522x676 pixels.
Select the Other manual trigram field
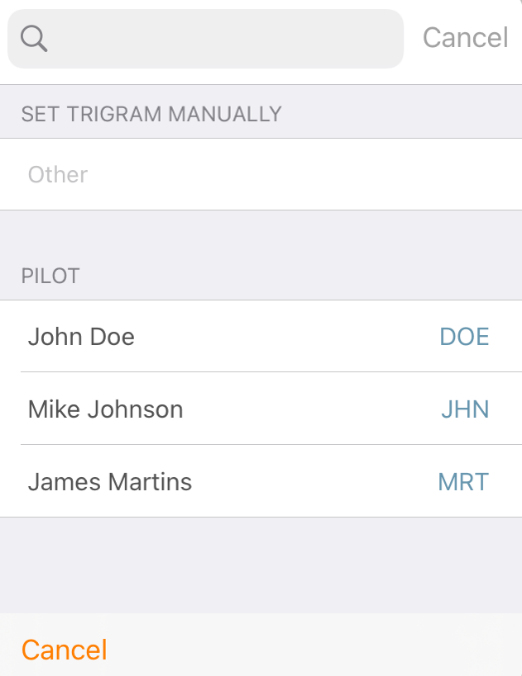[261, 175]
